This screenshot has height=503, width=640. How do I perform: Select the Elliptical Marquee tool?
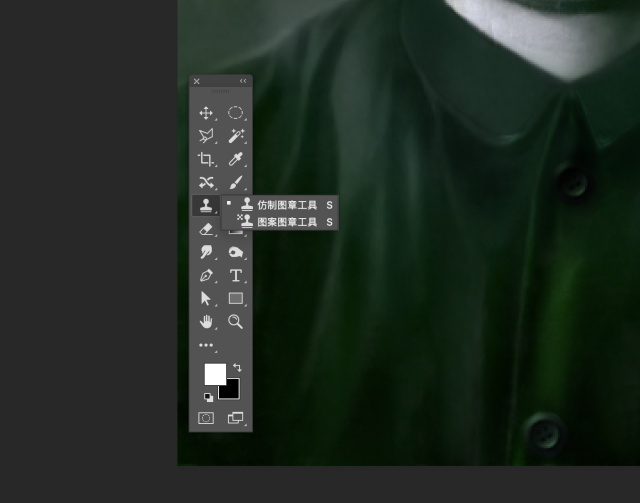[x=236, y=113]
